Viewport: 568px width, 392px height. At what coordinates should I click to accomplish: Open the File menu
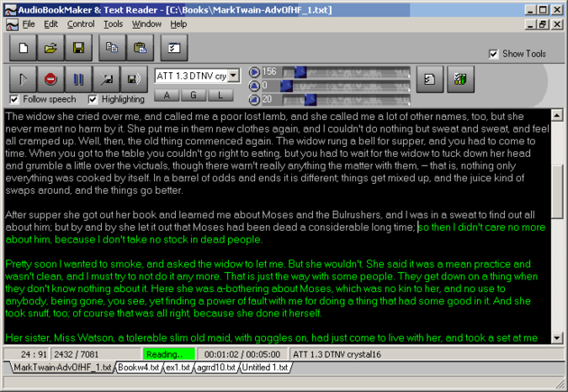pos(29,24)
